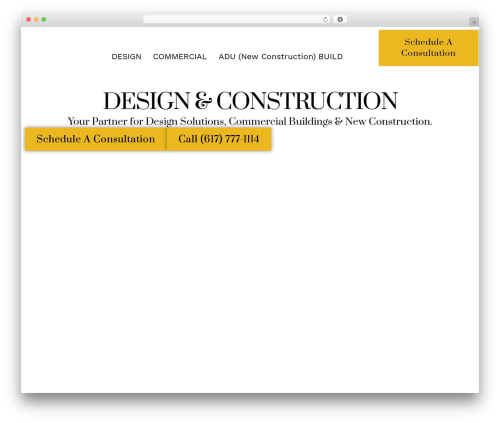Click the header Schedule A Consultation button

point(428,48)
